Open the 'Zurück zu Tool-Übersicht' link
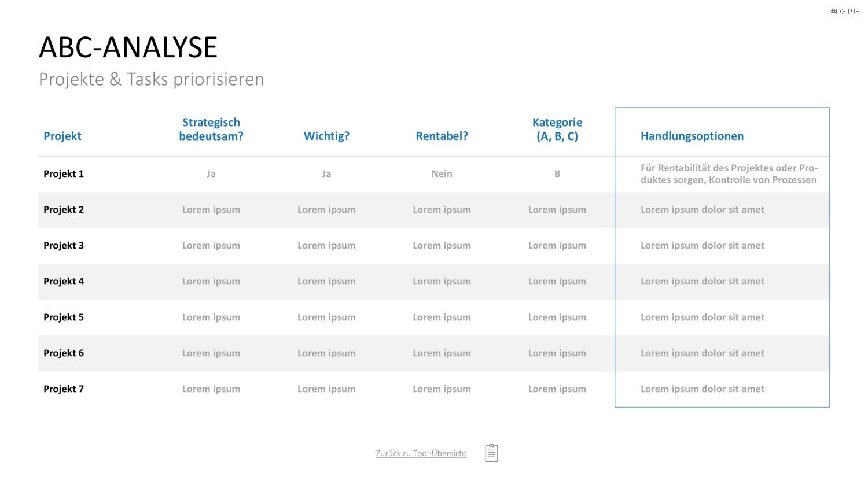The width and height of the screenshot is (868, 488). pos(421,453)
